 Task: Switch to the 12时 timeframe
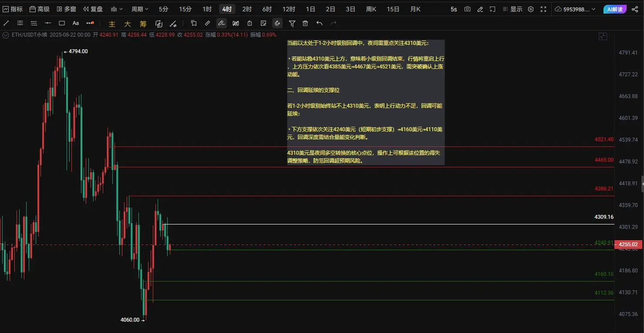(288, 9)
